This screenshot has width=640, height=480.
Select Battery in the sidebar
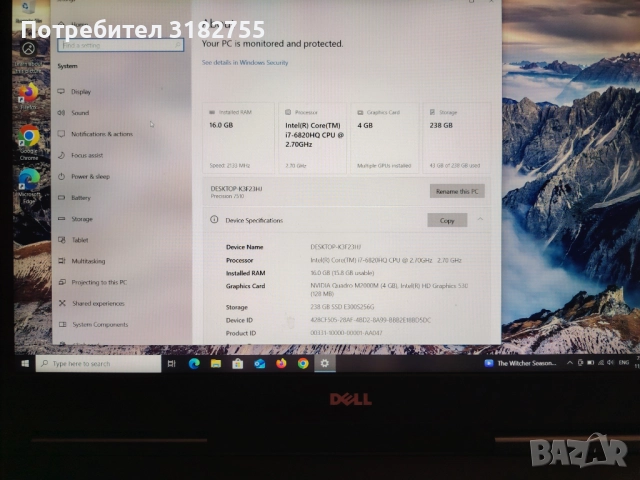[81, 198]
